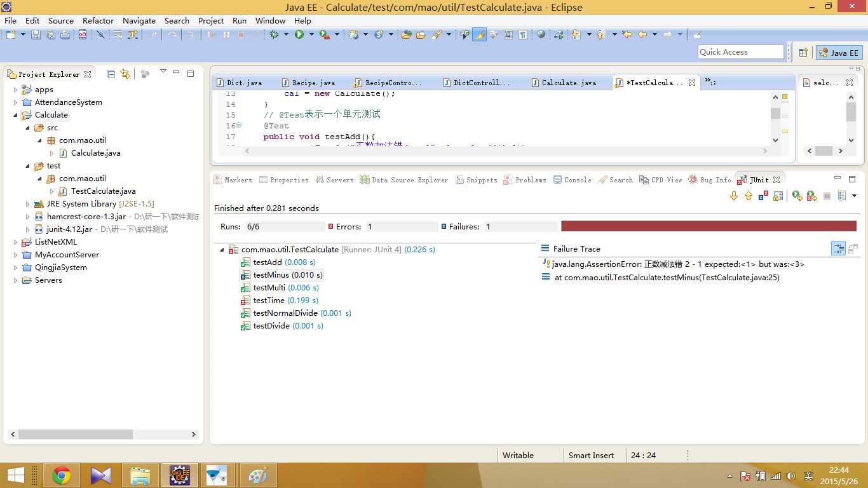Click the Save All toolbar icon

coord(50,34)
